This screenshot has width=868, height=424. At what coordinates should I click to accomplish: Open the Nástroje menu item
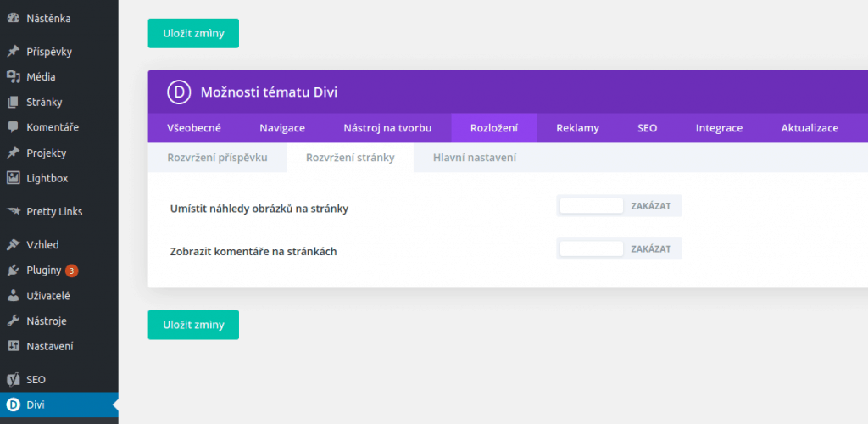point(59,321)
